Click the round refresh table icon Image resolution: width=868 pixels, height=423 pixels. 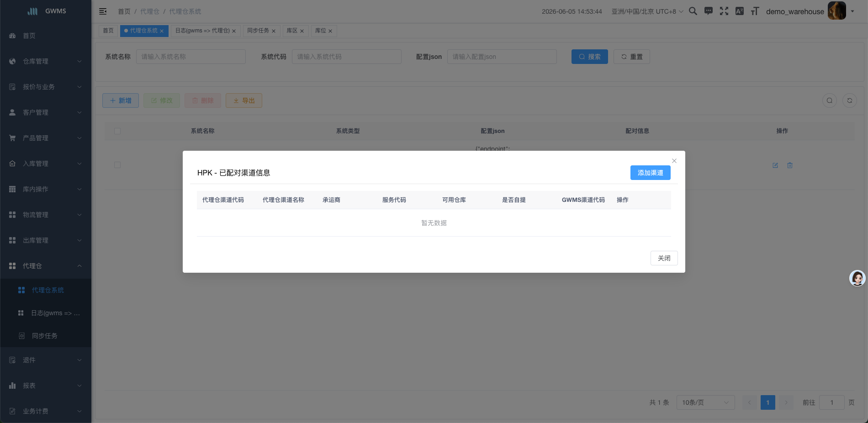[850, 100]
